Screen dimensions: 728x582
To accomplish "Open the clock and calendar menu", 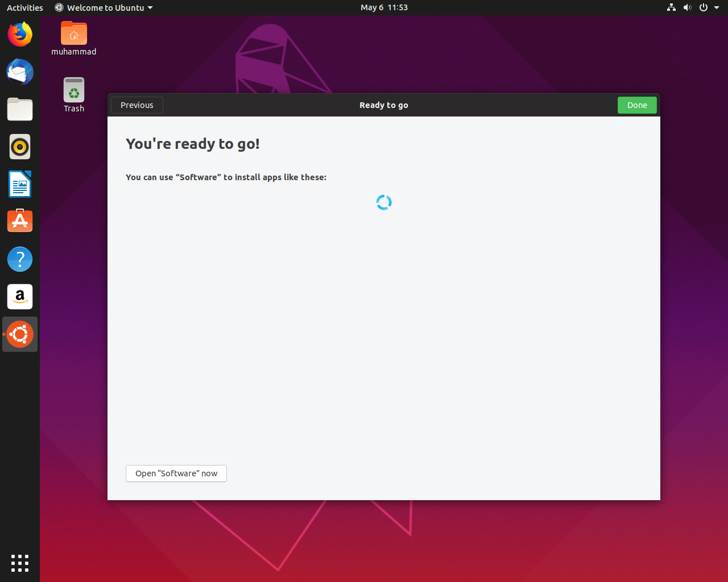I will 384,7.
